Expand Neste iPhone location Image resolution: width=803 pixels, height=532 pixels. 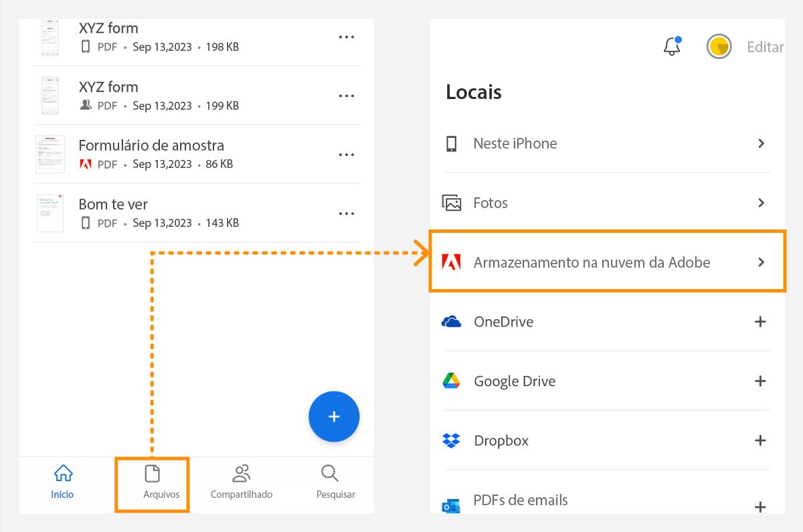(761, 143)
